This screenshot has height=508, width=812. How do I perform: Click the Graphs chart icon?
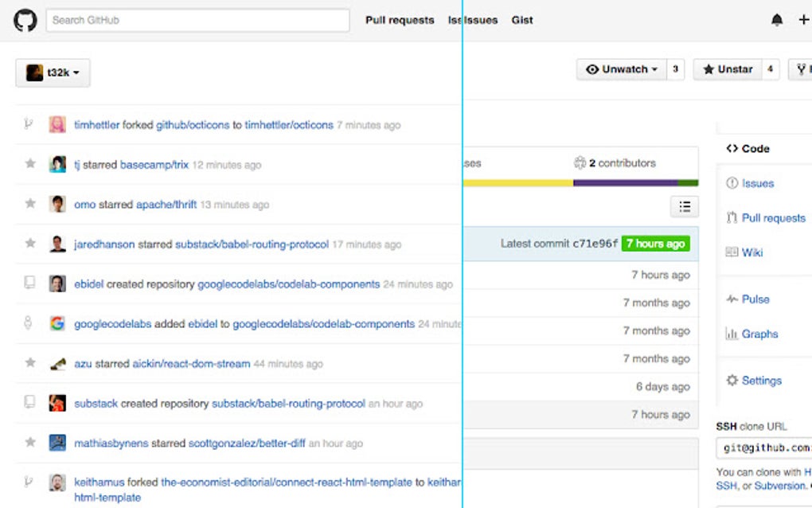732,334
